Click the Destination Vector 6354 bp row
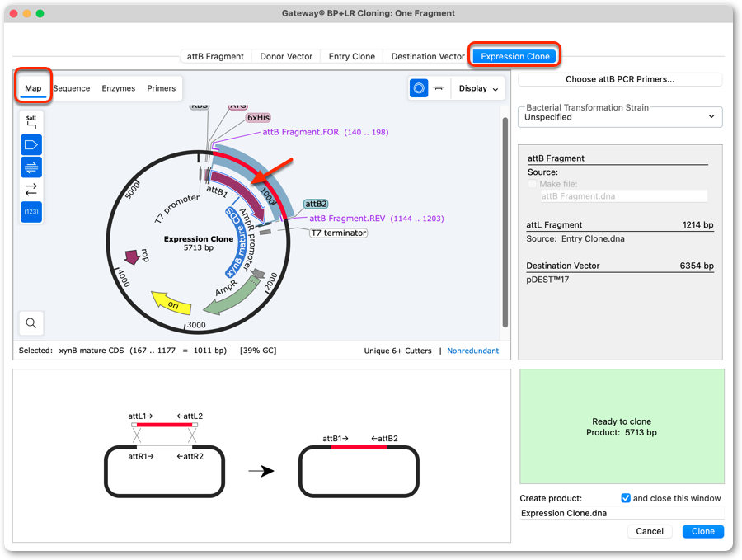The image size is (742, 560). pos(620,266)
